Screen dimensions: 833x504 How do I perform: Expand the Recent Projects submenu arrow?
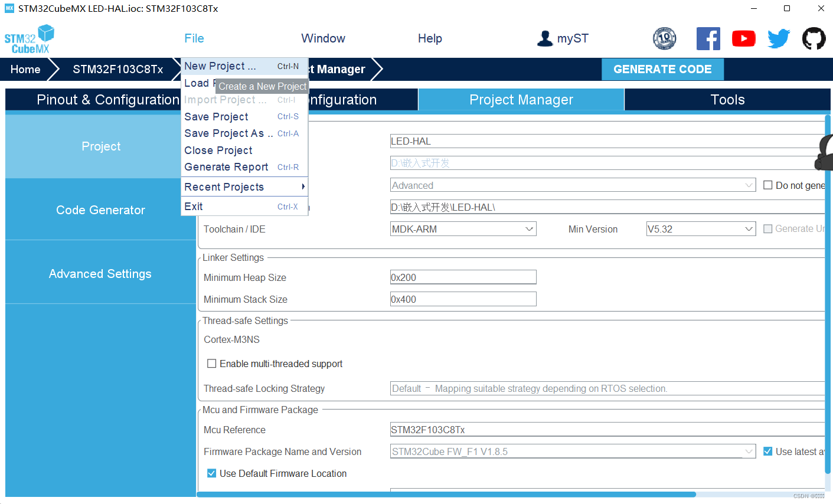point(303,186)
